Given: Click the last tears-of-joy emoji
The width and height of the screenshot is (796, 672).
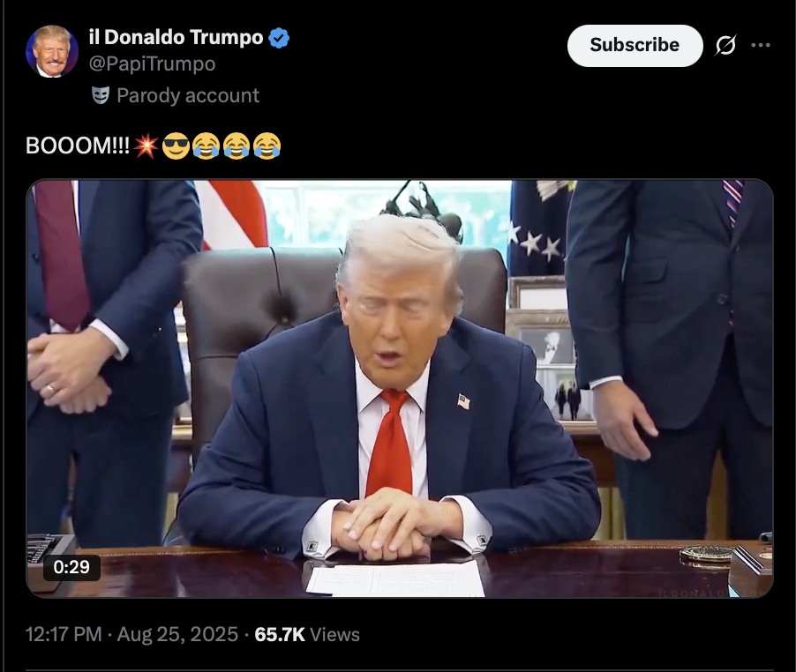Looking at the screenshot, I should click(x=267, y=146).
